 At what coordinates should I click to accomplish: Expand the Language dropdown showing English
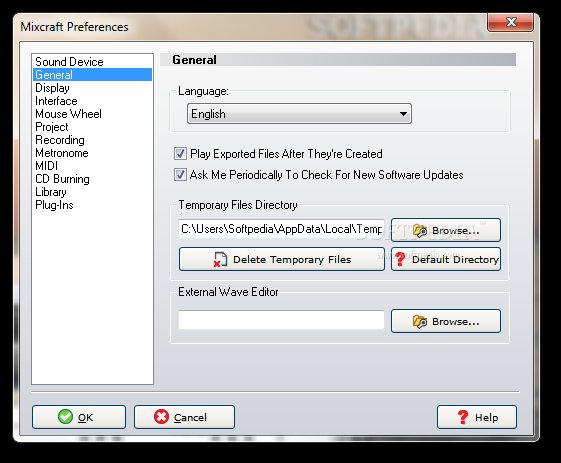pyautogui.click(x=299, y=114)
